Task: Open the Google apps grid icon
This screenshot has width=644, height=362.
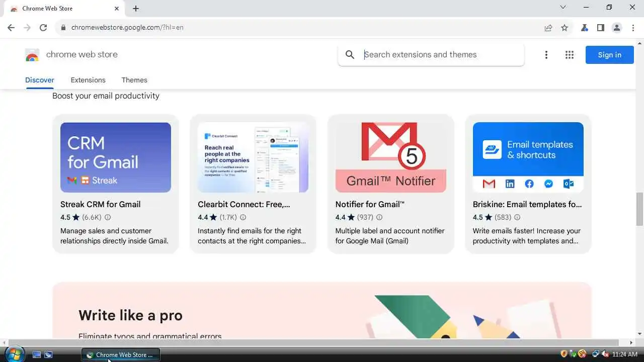Action: click(570, 55)
